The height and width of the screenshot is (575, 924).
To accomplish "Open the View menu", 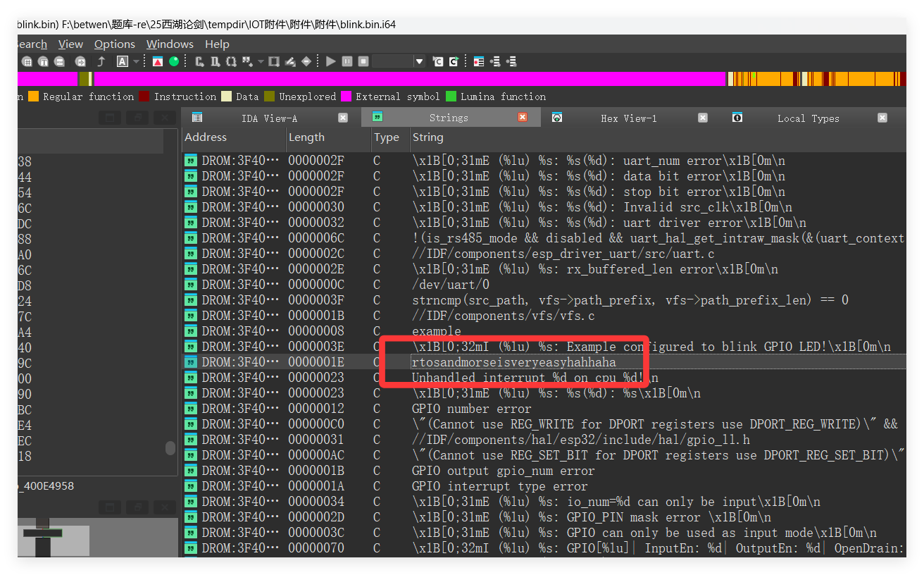I will [x=70, y=44].
